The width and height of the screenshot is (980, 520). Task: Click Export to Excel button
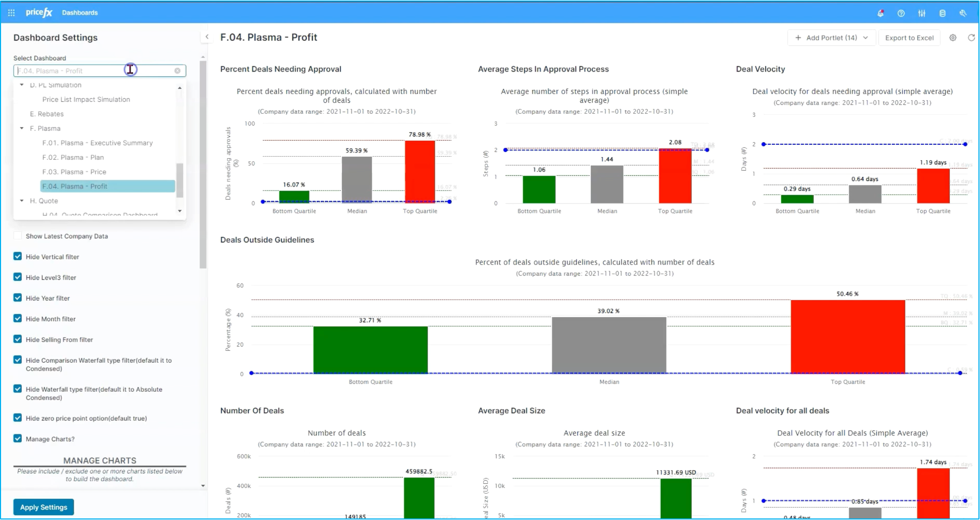909,38
